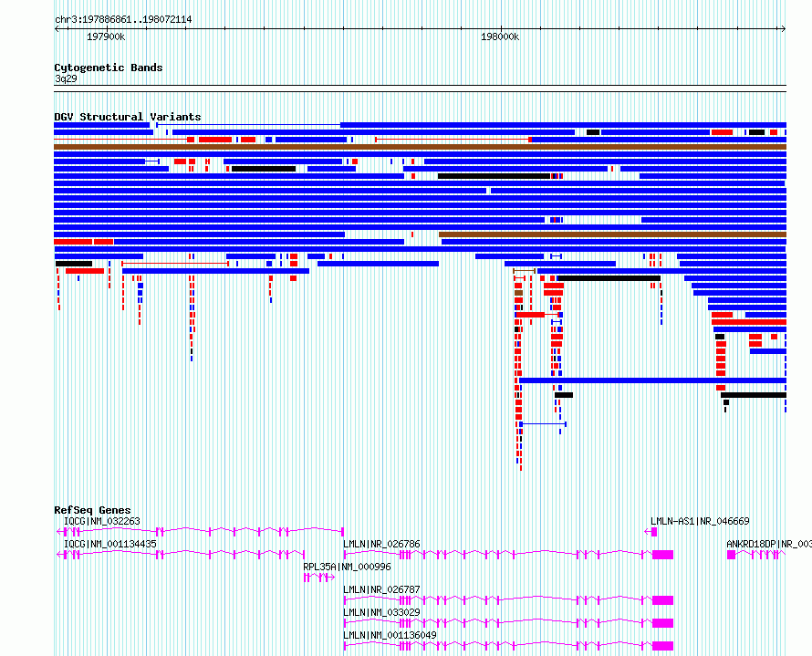Screen dimensions: 812x656
Task: Click the black variant bar at the far left of DGV track
Action: pyautogui.click(x=74, y=264)
